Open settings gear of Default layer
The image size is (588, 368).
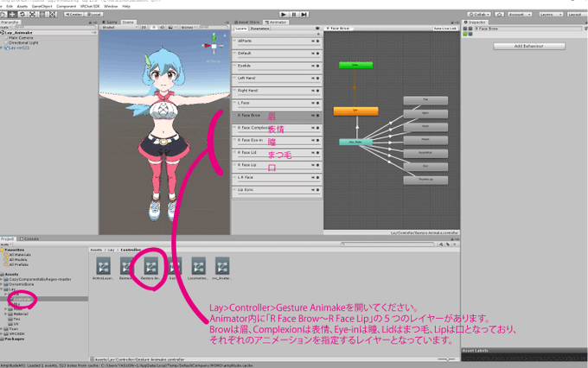(317, 54)
